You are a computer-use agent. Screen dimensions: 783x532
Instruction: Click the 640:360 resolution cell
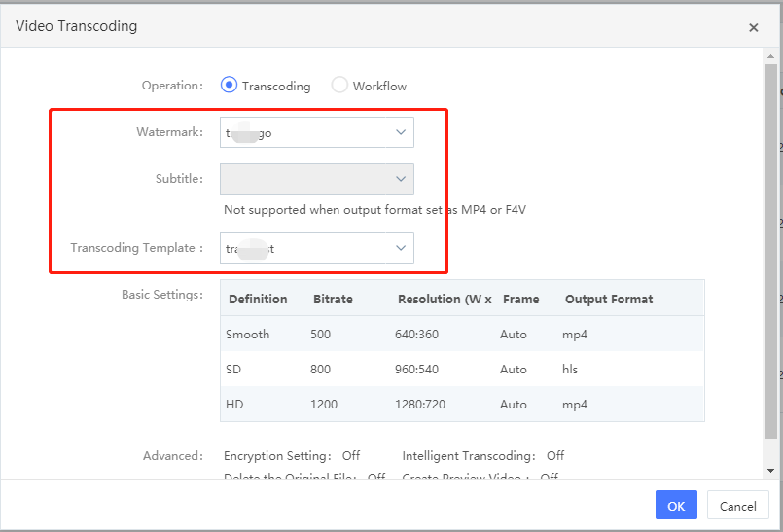click(x=416, y=335)
